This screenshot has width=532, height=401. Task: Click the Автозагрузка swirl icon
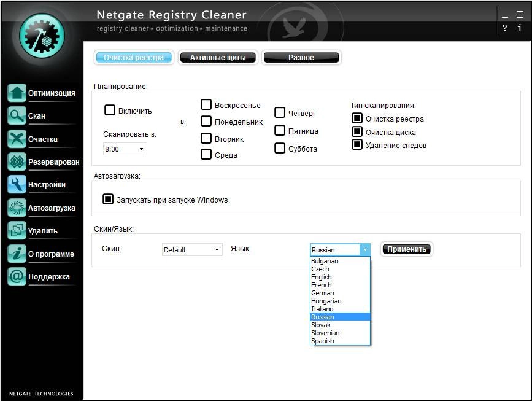coord(17,208)
